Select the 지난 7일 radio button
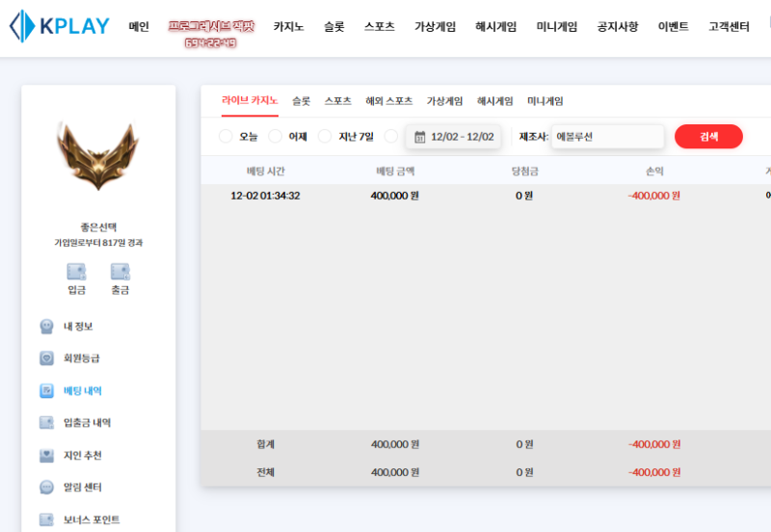Viewport: 771px width, 532px height. coord(325,136)
